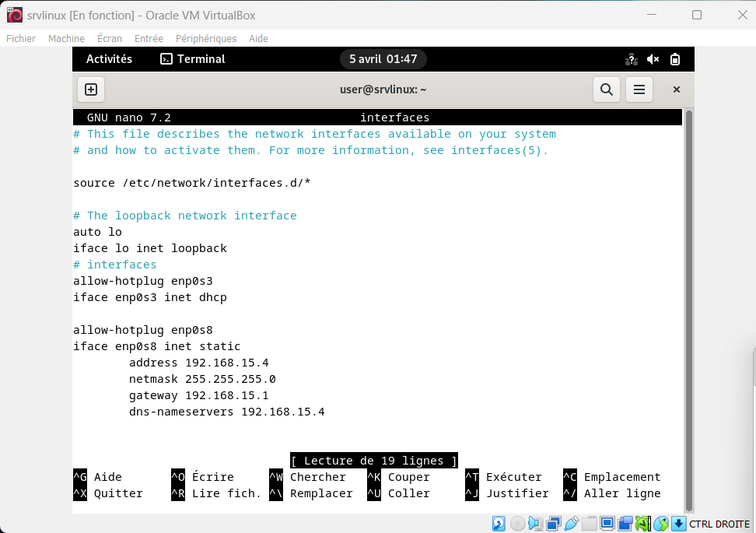Click the terminal search magnifier icon

[607, 89]
